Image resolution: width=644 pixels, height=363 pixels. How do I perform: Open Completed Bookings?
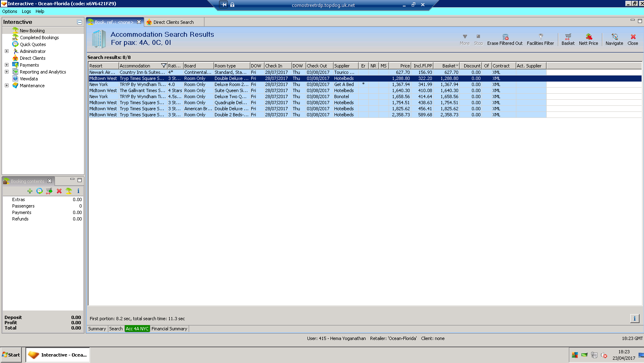point(39,38)
